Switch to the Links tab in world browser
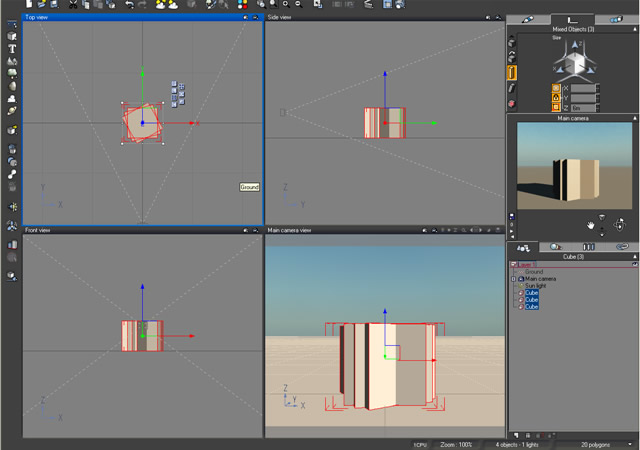Image resolution: width=640 pixels, height=450 pixels. [x=621, y=246]
